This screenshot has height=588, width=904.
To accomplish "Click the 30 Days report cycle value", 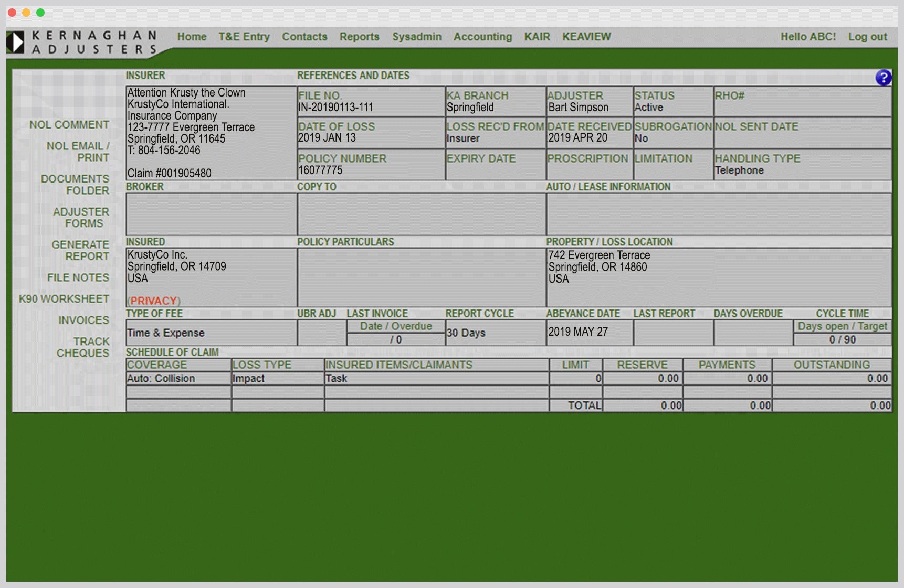I will click(x=466, y=333).
